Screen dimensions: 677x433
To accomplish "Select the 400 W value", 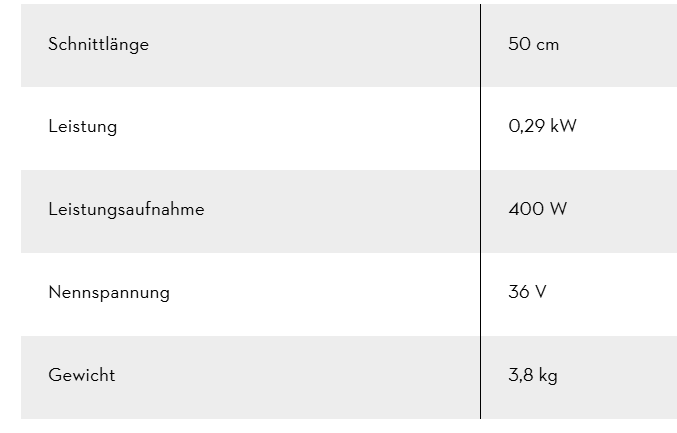I will pyautogui.click(x=538, y=210).
